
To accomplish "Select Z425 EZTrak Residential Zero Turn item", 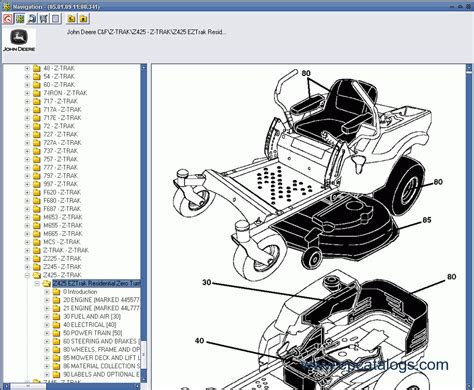I will (x=97, y=283).
